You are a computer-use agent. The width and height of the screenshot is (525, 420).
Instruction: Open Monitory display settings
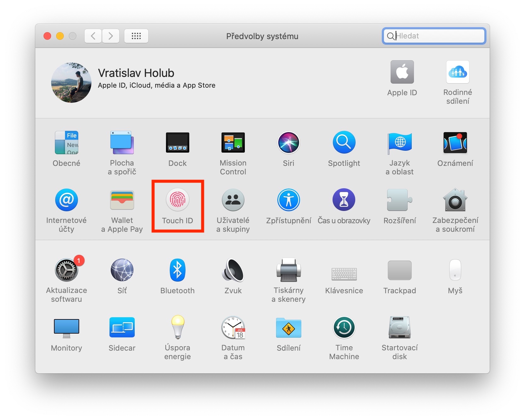pyautogui.click(x=66, y=328)
